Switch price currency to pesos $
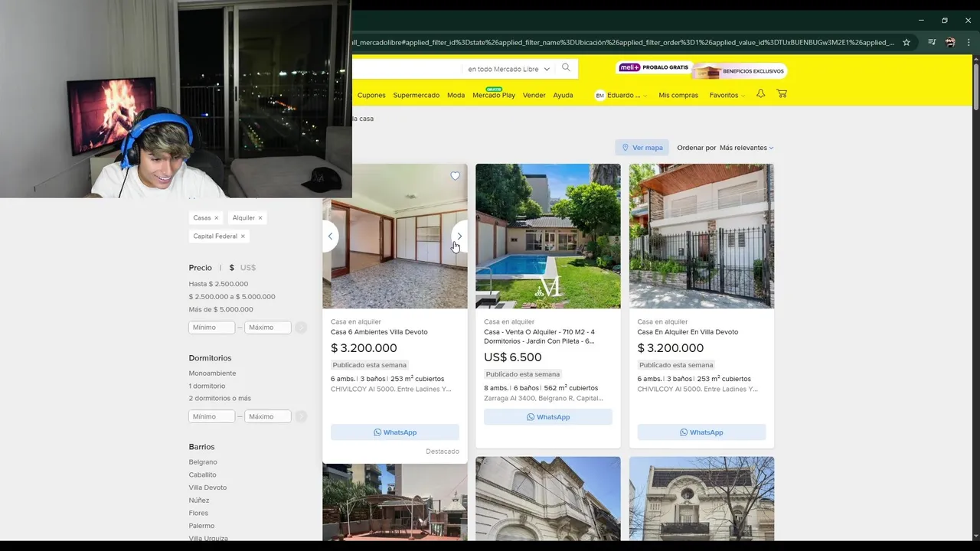This screenshot has width=980, height=551. click(232, 268)
